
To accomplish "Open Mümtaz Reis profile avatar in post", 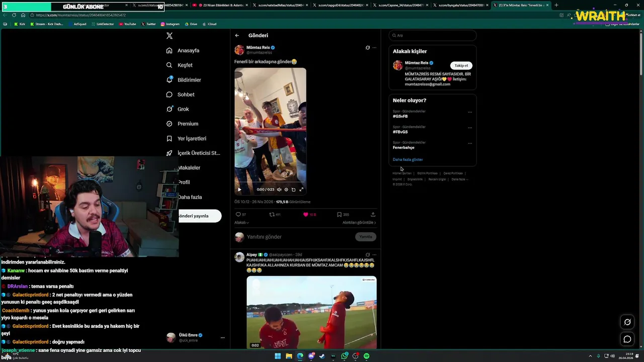I will 239,50.
